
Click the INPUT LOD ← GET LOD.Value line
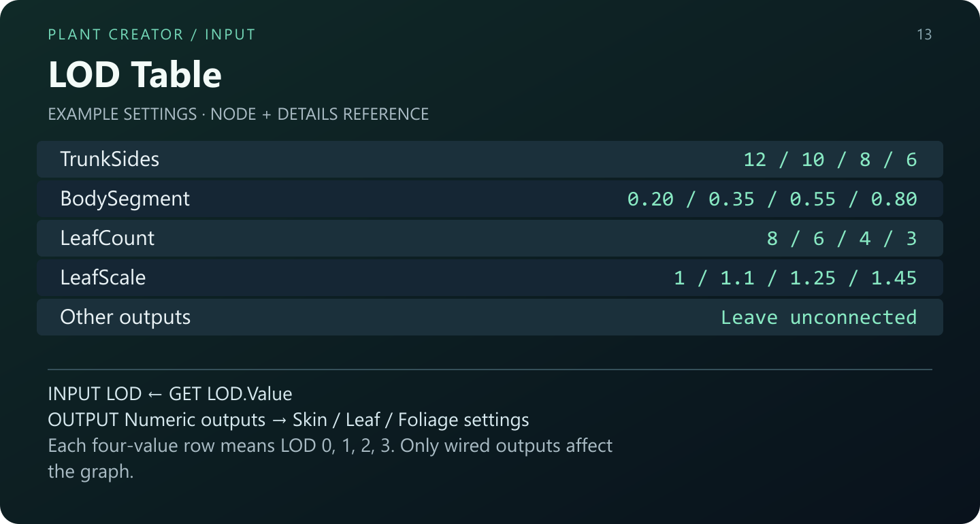[170, 394]
